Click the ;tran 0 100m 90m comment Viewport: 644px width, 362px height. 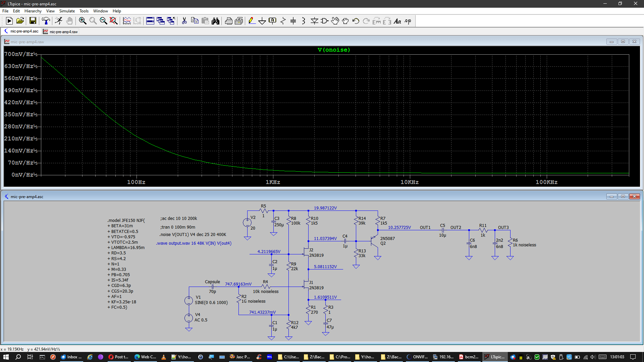coord(178,227)
